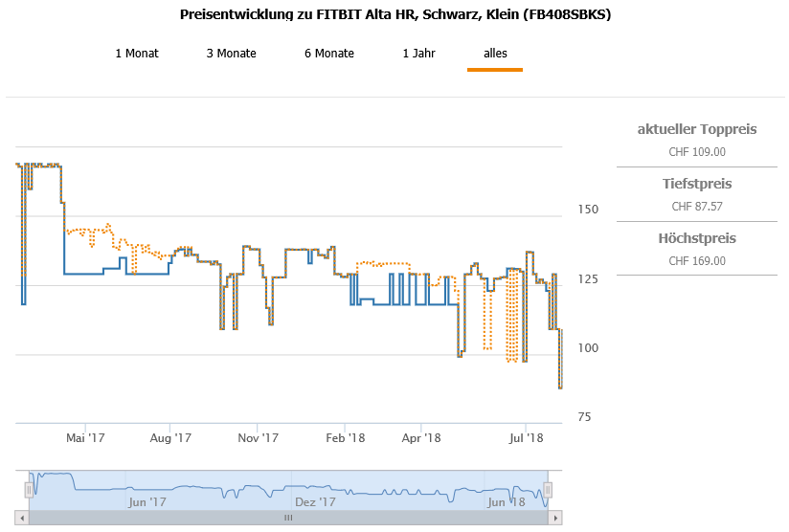Image resolution: width=789 pixels, height=532 pixels.
Task: Switch to the 3 Monate tab
Action: point(232,54)
